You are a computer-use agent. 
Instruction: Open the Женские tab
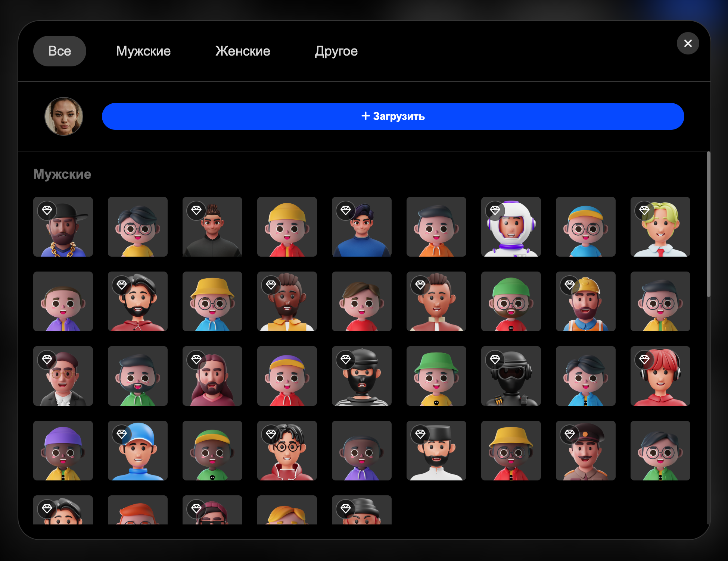(x=243, y=51)
